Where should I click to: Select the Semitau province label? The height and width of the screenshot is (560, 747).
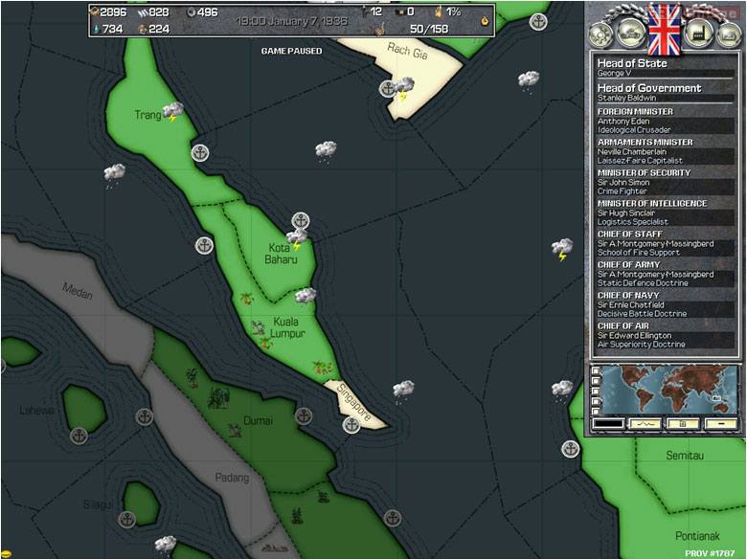(685, 456)
